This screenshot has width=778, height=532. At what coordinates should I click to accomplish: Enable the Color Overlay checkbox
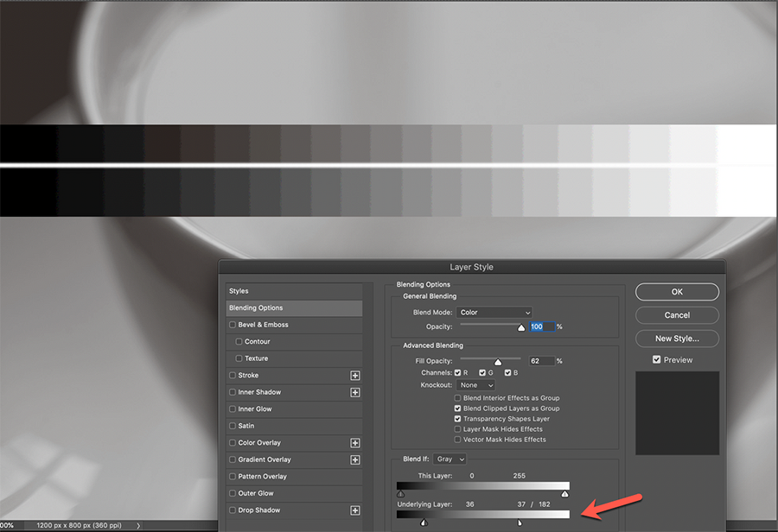233,443
